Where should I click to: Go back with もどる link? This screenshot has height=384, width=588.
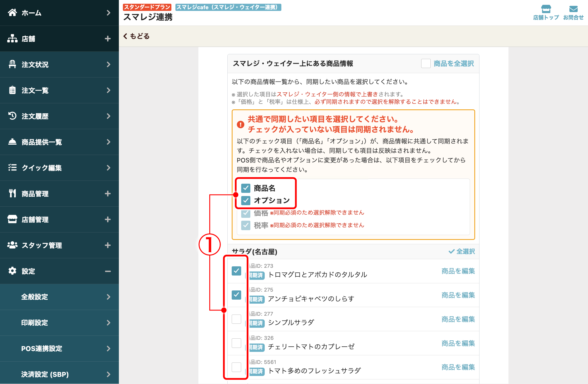(x=137, y=36)
